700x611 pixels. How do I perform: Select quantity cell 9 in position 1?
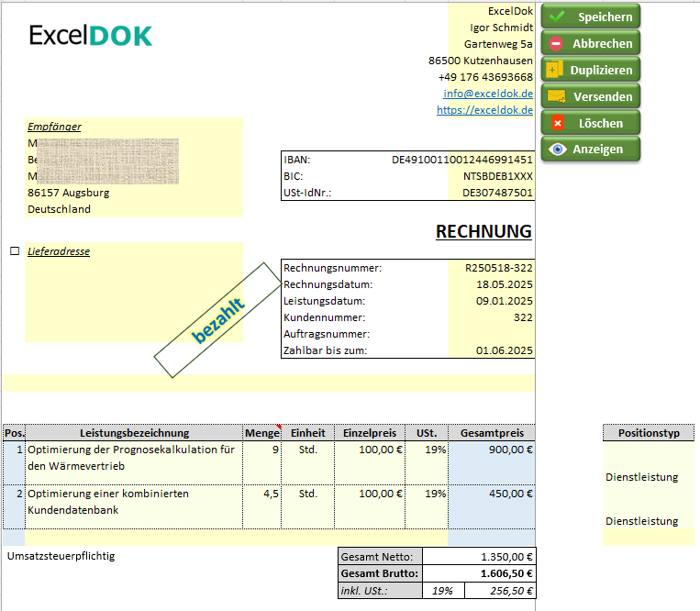click(x=262, y=462)
